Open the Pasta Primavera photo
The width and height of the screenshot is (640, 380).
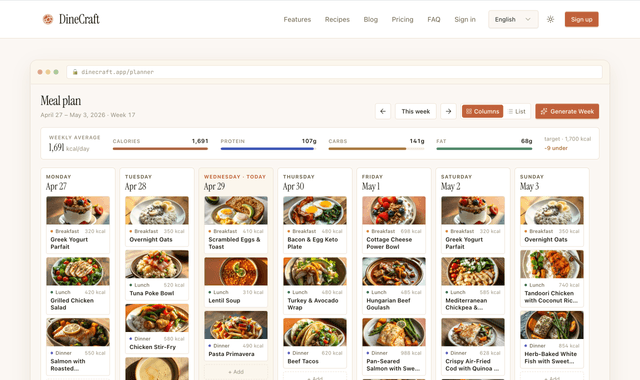[x=236, y=325]
